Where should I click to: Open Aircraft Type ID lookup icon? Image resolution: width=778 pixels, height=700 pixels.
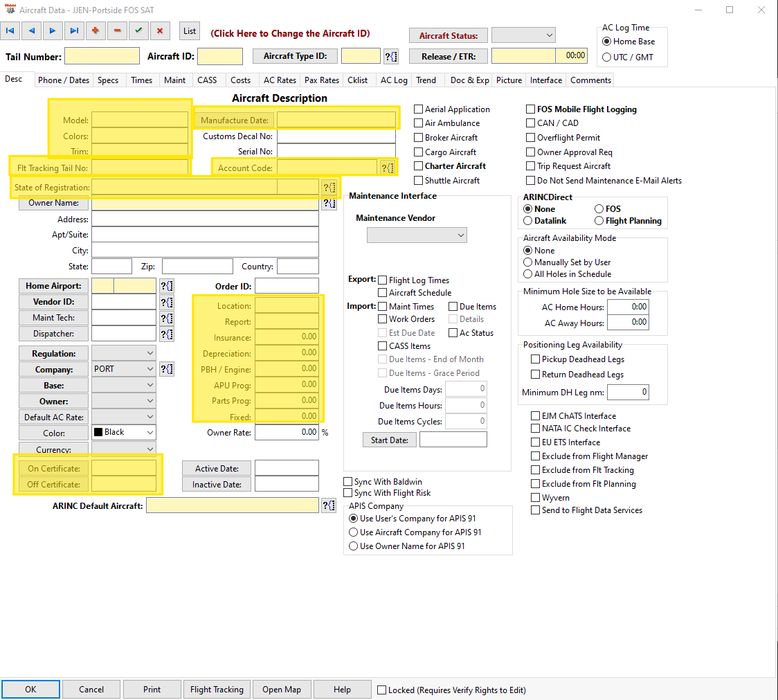click(391, 57)
